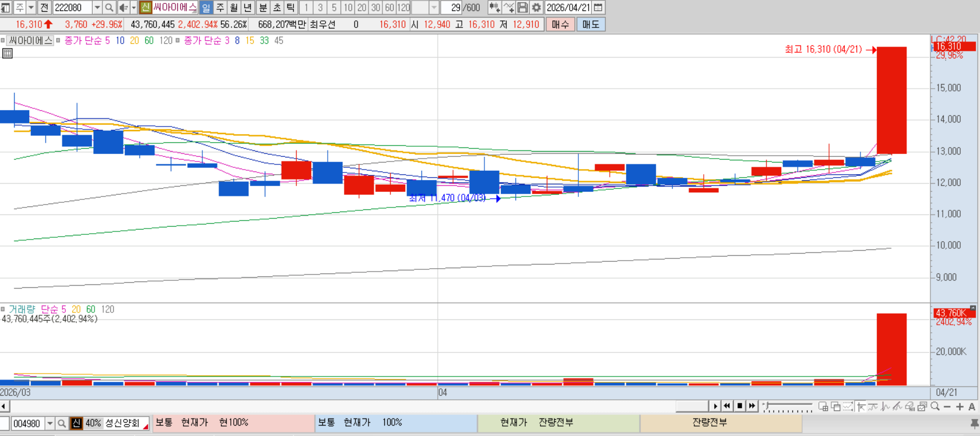
Task: Open the chart compare tool icon
Action: [x=494, y=8]
